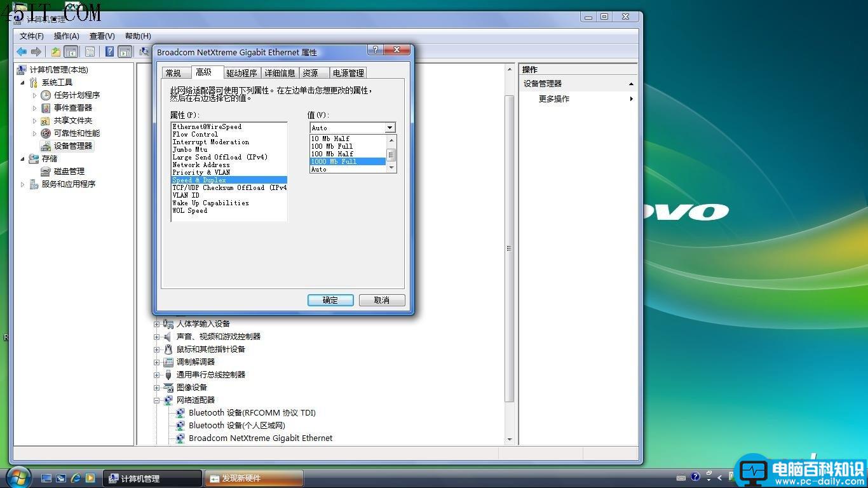Switch to the 资源 tab
The height and width of the screenshot is (488, 868).
coord(314,73)
